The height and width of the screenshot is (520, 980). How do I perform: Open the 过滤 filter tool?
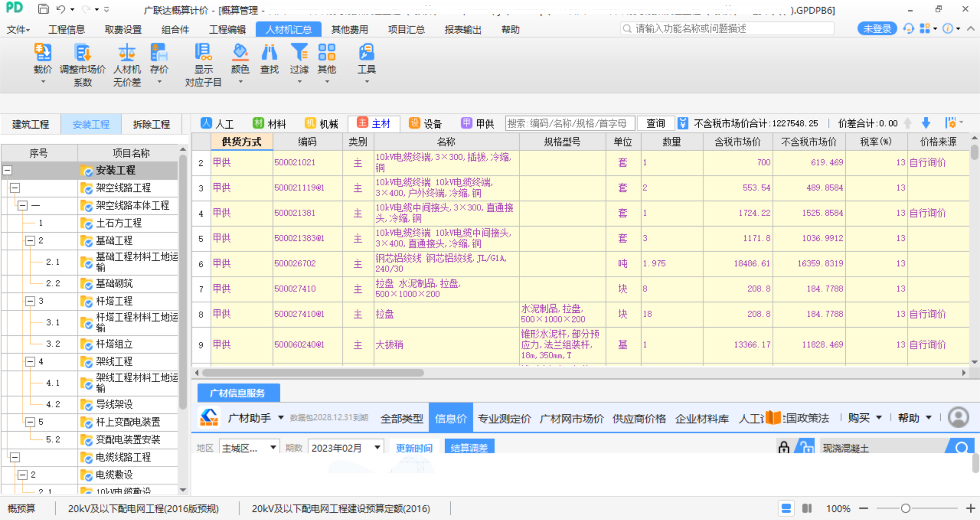point(299,53)
